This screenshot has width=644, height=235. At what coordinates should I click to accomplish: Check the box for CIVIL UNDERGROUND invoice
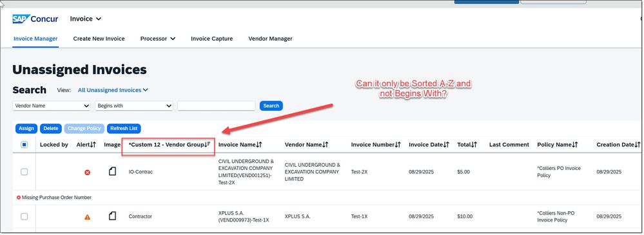(x=24, y=172)
